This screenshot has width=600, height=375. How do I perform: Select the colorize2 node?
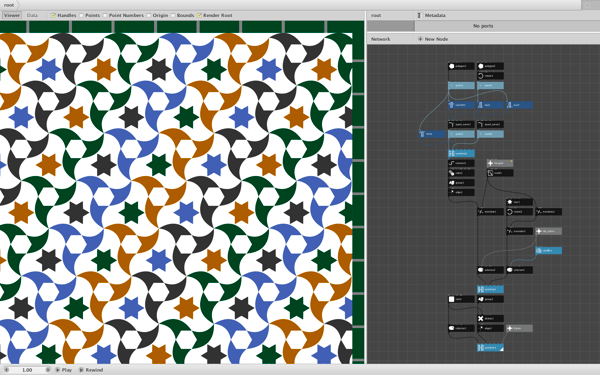[520, 270]
